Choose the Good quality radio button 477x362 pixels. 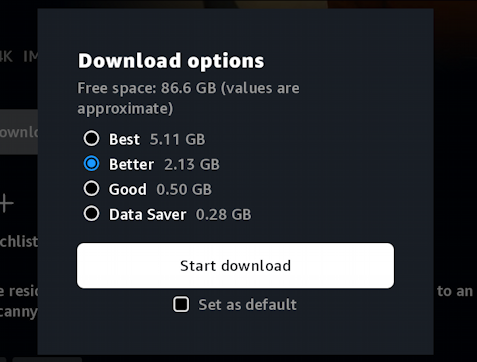(91, 188)
